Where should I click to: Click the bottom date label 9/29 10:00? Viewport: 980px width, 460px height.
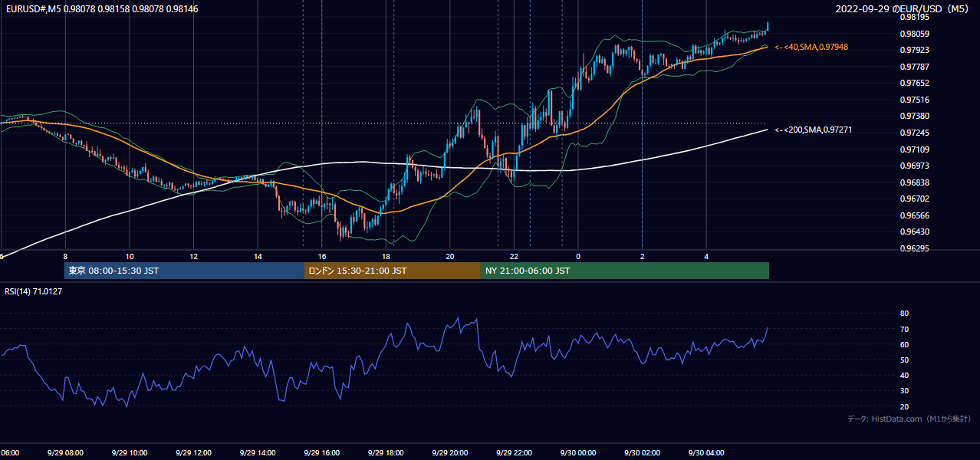(129, 452)
